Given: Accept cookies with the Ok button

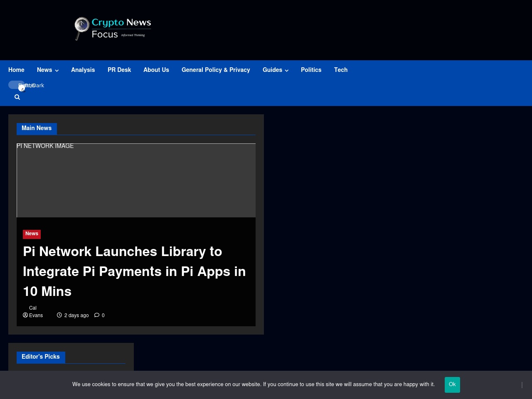Looking at the screenshot, I should coord(452,385).
